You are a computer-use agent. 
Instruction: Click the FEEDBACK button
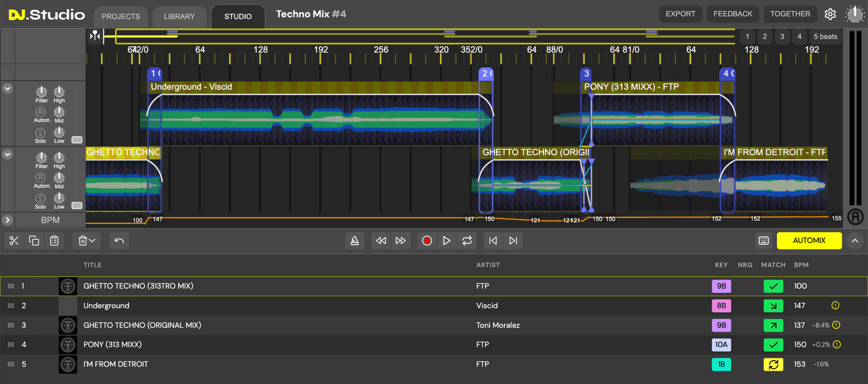pos(733,14)
